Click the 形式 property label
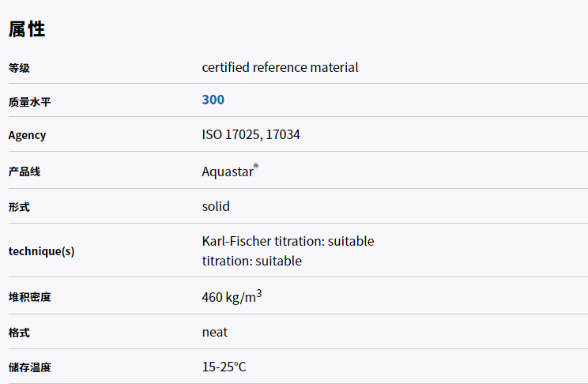 coord(19,207)
